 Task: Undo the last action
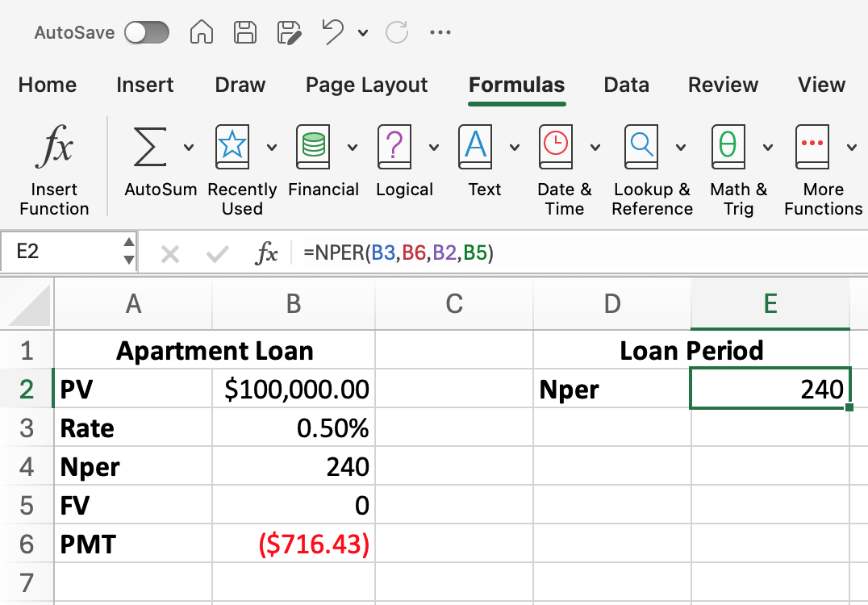(332, 31)
